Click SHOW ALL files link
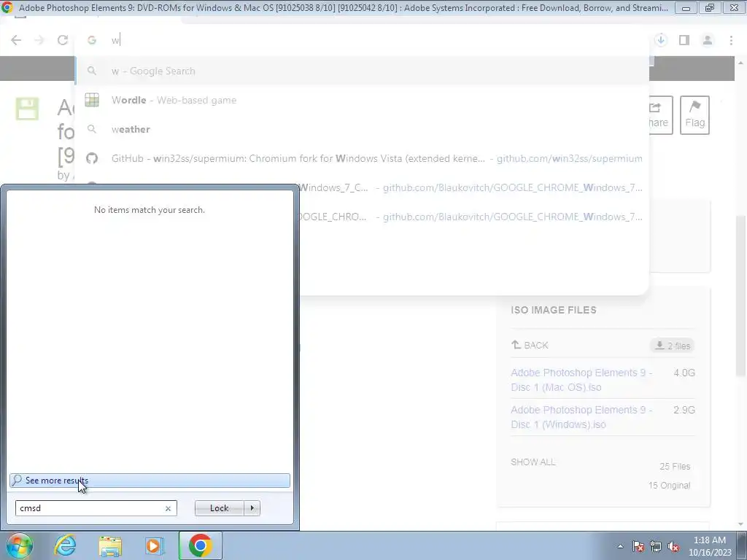 point(533,462)
